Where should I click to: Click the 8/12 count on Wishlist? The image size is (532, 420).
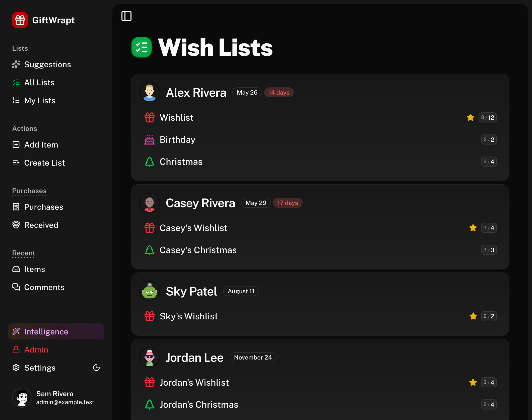click(488, 117)
